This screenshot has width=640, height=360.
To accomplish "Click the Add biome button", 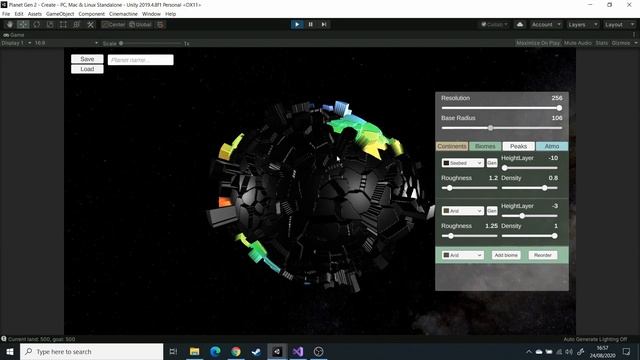I will [506, 255].
